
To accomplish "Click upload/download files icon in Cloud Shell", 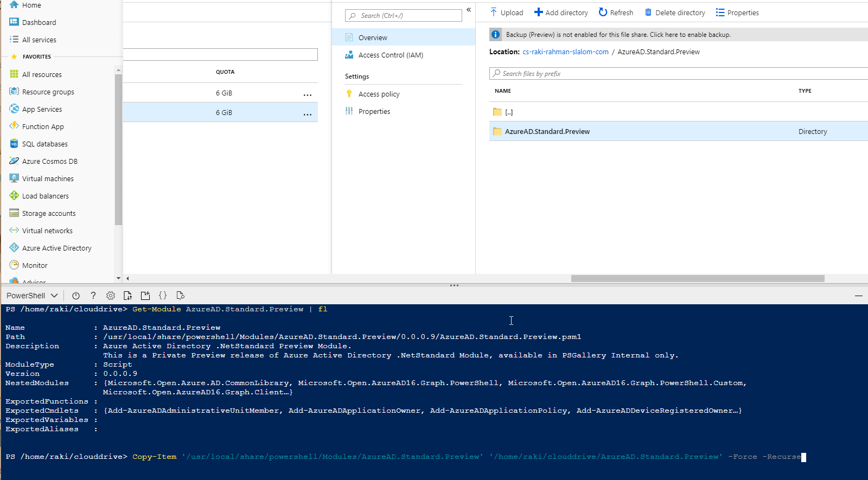I will pos(128,296).
